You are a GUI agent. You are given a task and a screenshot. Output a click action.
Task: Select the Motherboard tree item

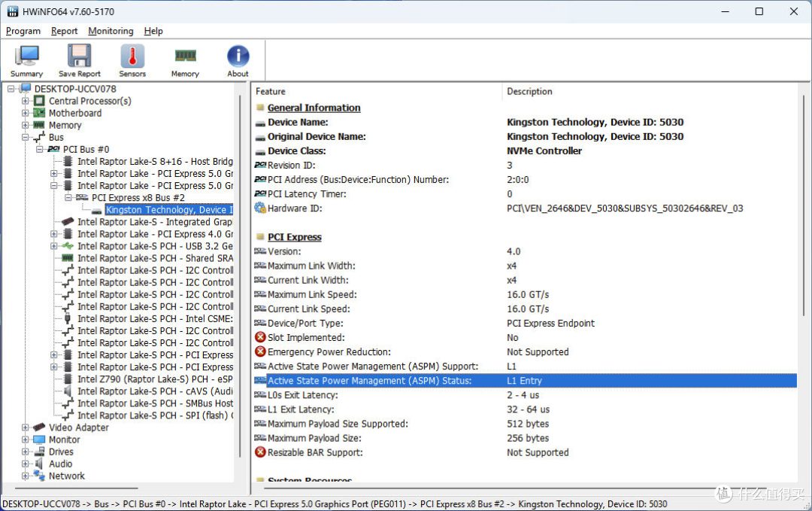click(x=75, y=113)
